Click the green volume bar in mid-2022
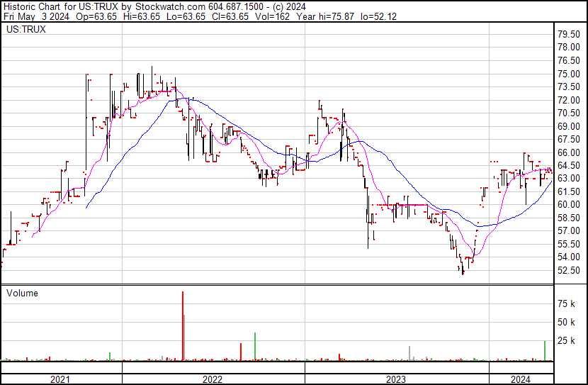 (x=255, y=347)
